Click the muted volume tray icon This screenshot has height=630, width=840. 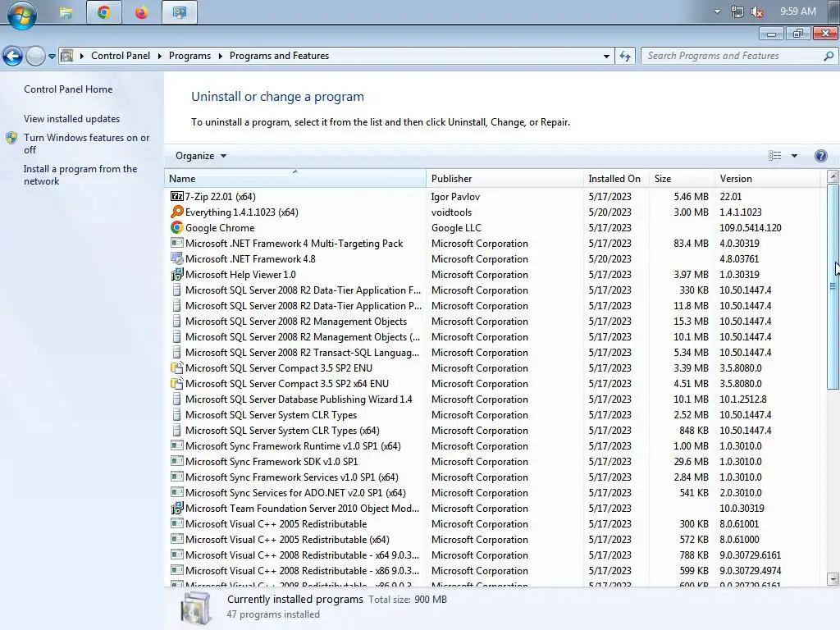pyautogui.click(x=757, y=11)
